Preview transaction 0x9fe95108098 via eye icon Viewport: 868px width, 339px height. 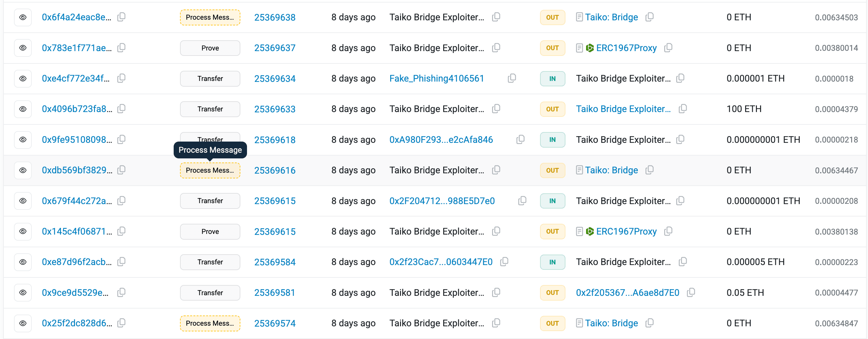[23, 140]
